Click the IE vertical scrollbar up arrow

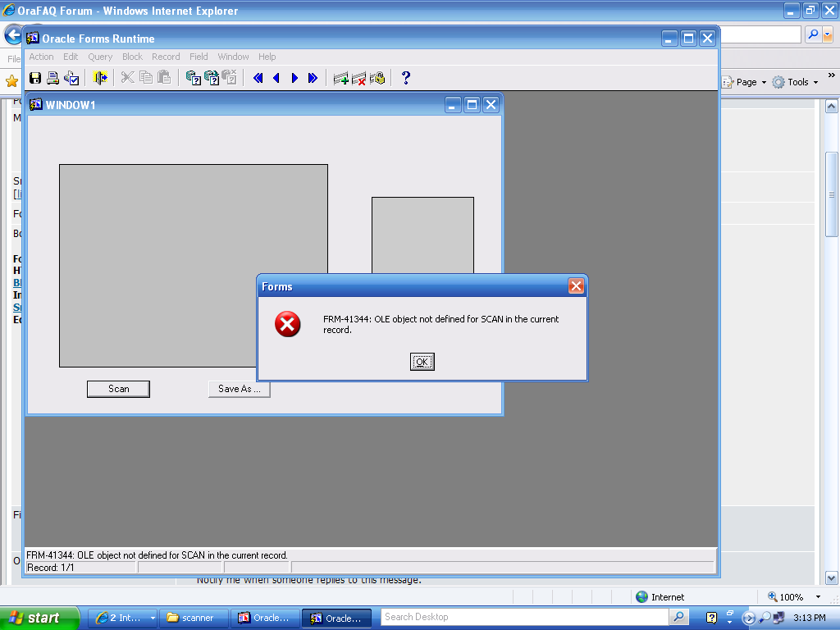click(832, 106)
